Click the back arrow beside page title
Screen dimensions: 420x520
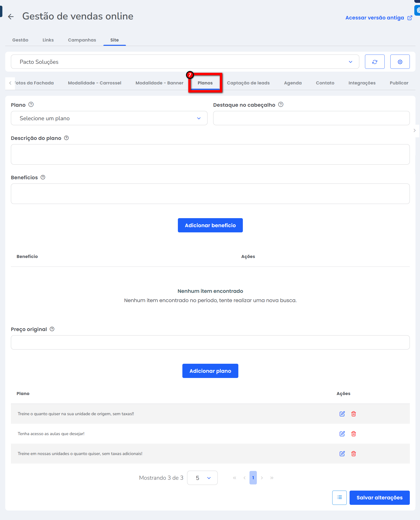point(11,16)
